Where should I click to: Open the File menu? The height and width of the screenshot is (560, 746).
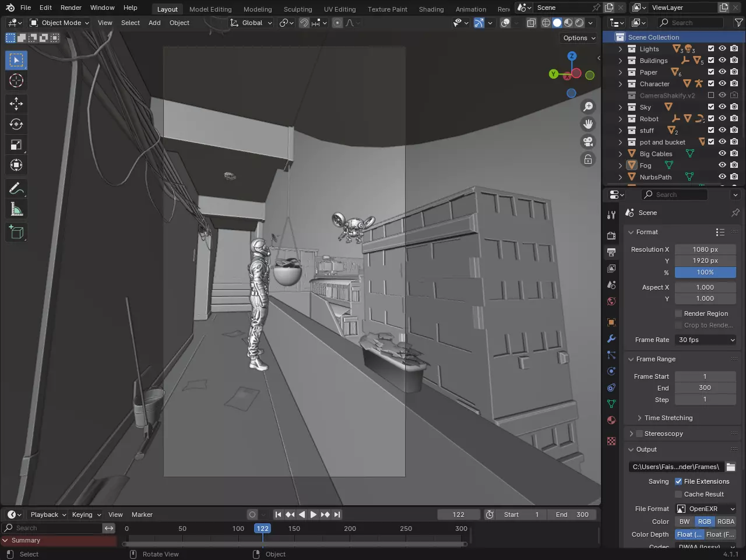(26, 8)
